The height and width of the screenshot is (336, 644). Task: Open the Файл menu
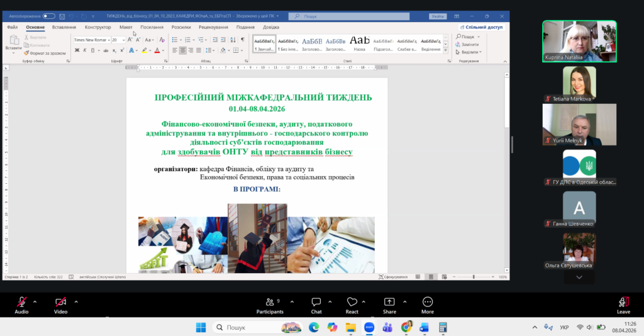tap(13, 27)
